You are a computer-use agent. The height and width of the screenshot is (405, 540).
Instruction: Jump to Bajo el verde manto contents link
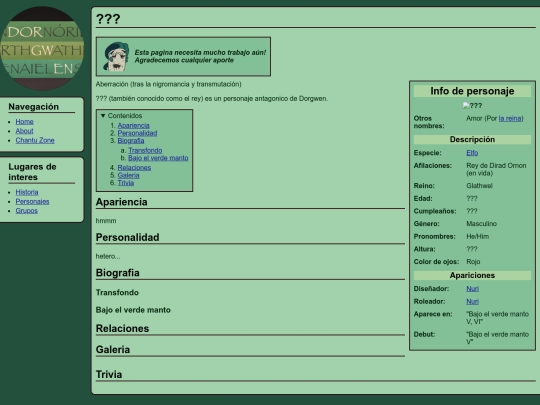158,158
